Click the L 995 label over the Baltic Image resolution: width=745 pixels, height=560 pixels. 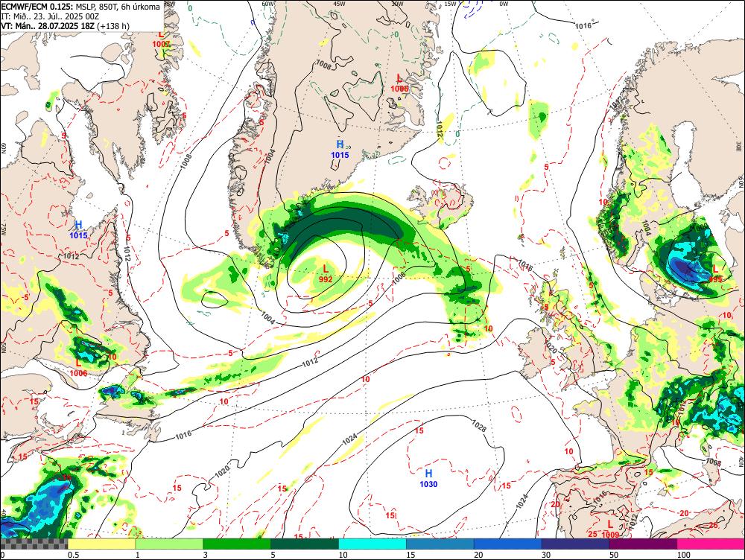715,275
